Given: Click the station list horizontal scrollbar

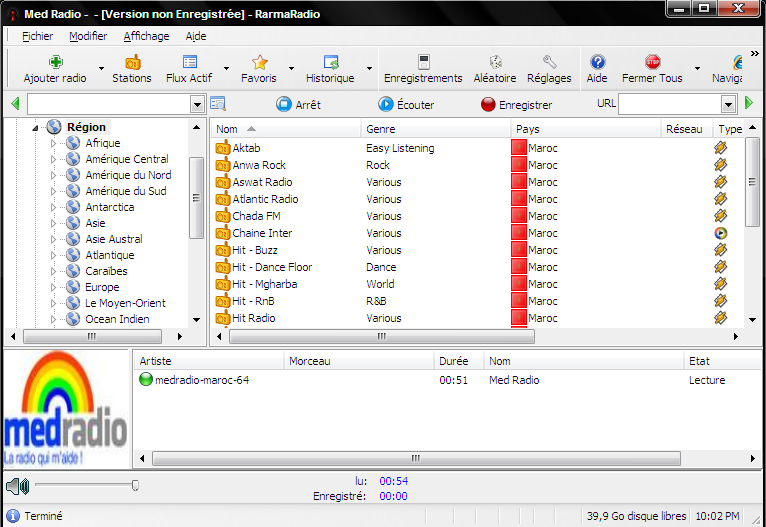Looking at the screenshot, I should pos(382,336).
